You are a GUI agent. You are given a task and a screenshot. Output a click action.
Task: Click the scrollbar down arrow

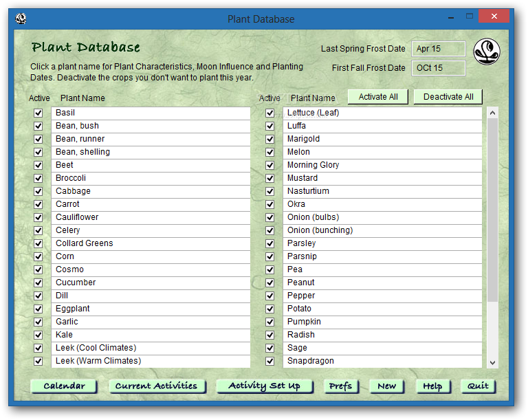click(492, 363)
